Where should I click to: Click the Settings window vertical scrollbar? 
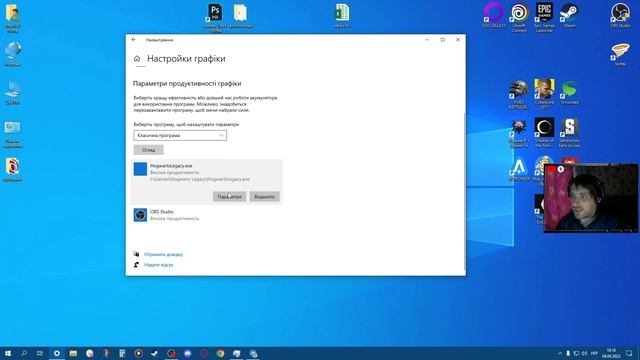coord(464,192)
